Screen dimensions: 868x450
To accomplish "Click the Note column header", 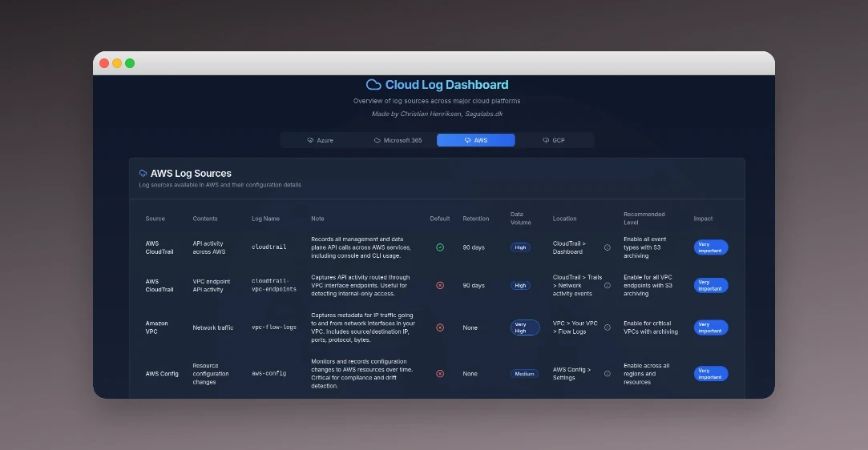I will click(x=317, y=219).
